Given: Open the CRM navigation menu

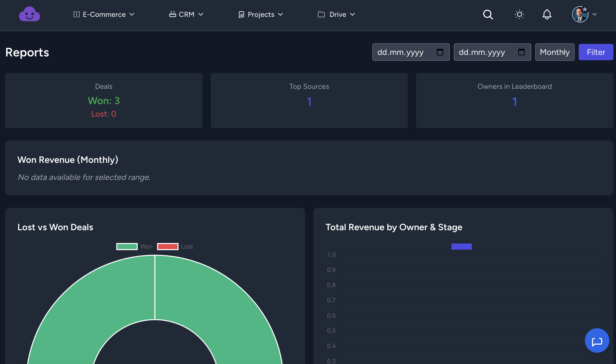Looking at the screenshot, I should pos(186,15).
